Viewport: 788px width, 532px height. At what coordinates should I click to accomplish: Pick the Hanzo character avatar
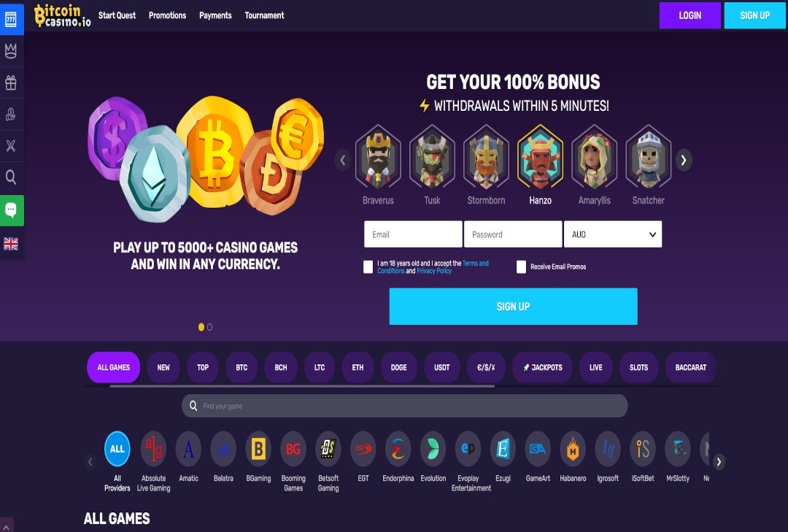coord(540,158)
